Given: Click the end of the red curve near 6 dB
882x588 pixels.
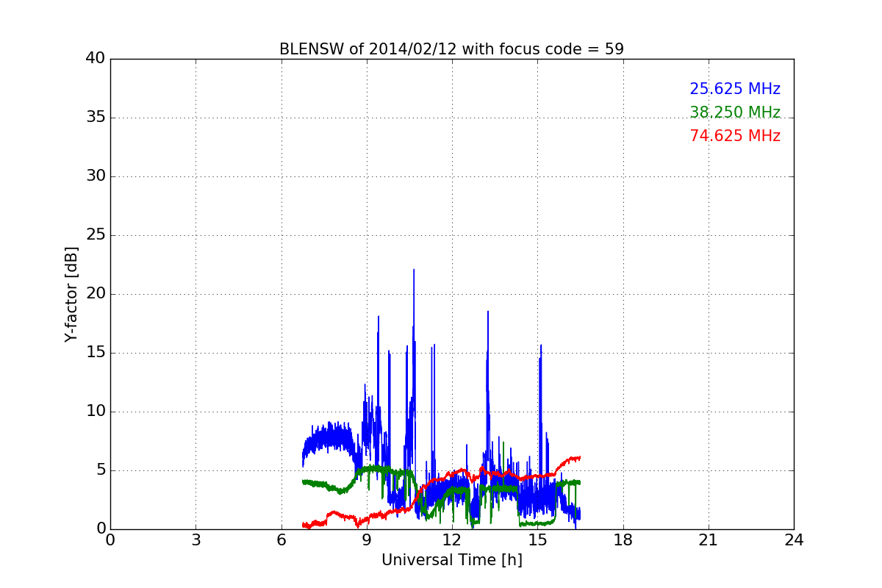Looking at the screenshot, I should (x=579, y=457).
